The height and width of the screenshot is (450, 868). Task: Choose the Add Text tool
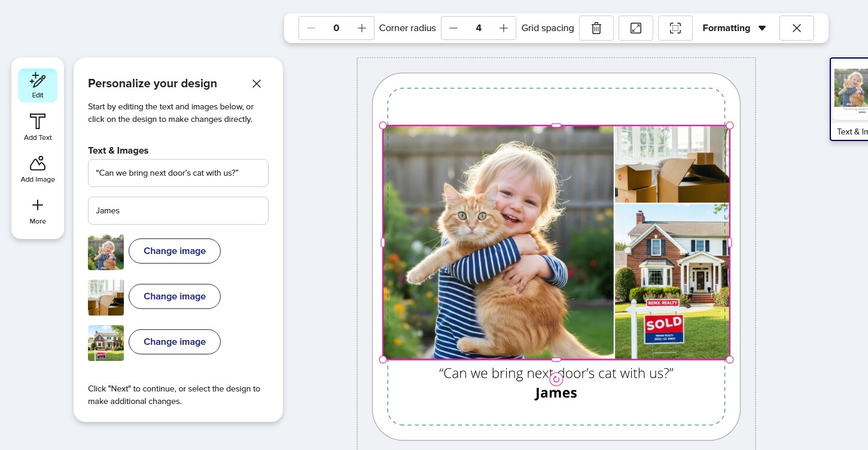[x=38, y=127]
